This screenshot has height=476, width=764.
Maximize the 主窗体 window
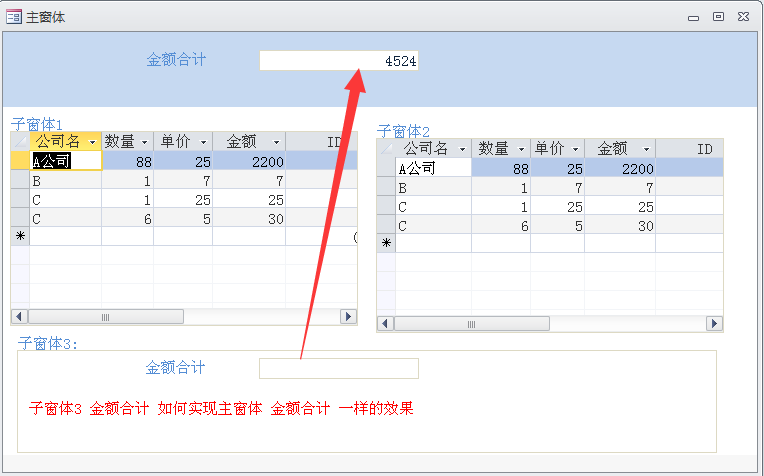tap(718, 16)
